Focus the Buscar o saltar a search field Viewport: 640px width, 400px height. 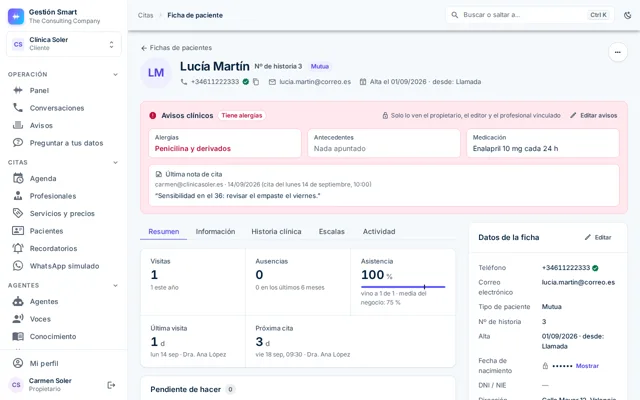point(530,15)
